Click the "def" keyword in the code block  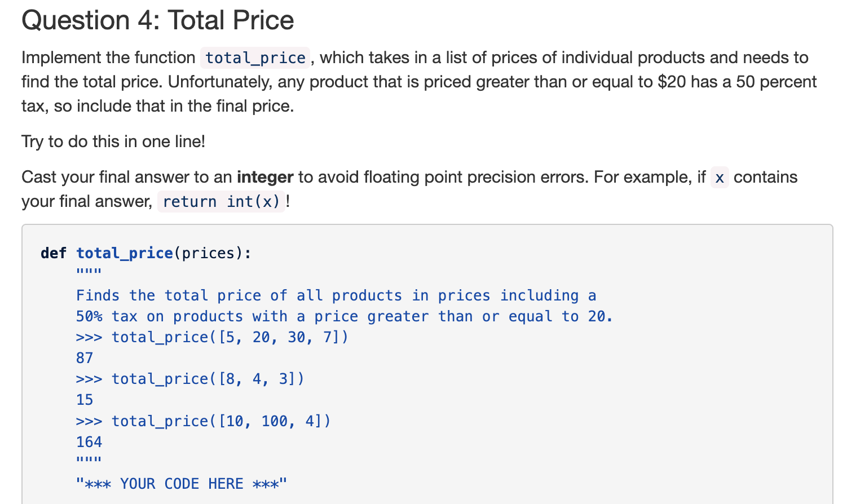pyautogui.click(x=54, y=253)
